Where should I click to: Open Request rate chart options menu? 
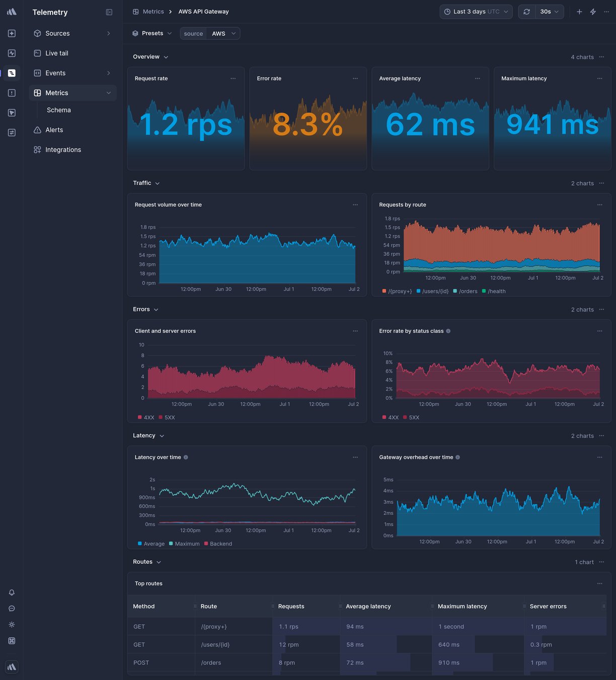233,79
